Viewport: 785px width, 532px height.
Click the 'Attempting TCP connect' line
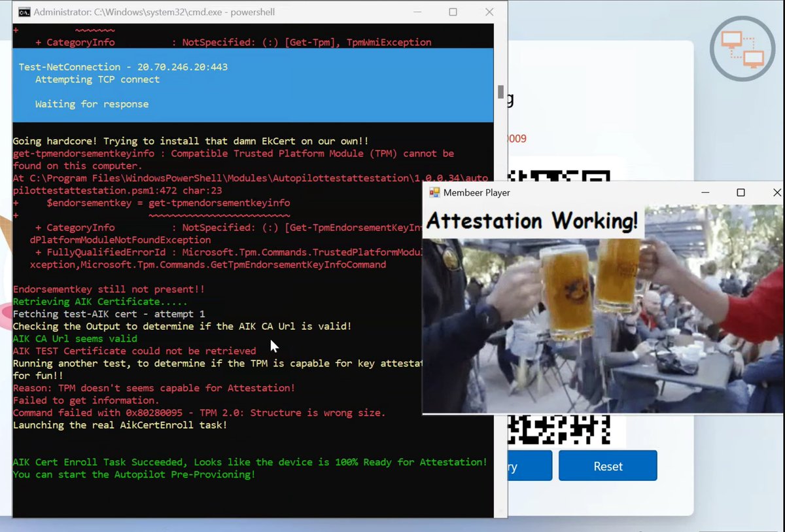[97, 79]
